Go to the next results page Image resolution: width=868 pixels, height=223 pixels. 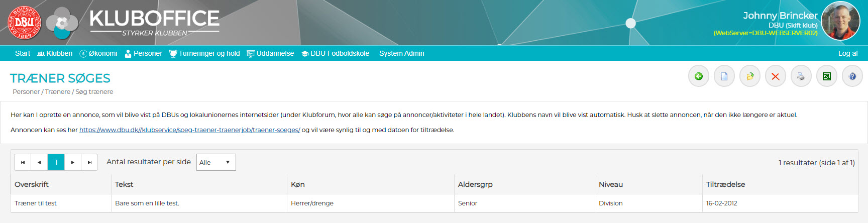(x=73, y=162)
